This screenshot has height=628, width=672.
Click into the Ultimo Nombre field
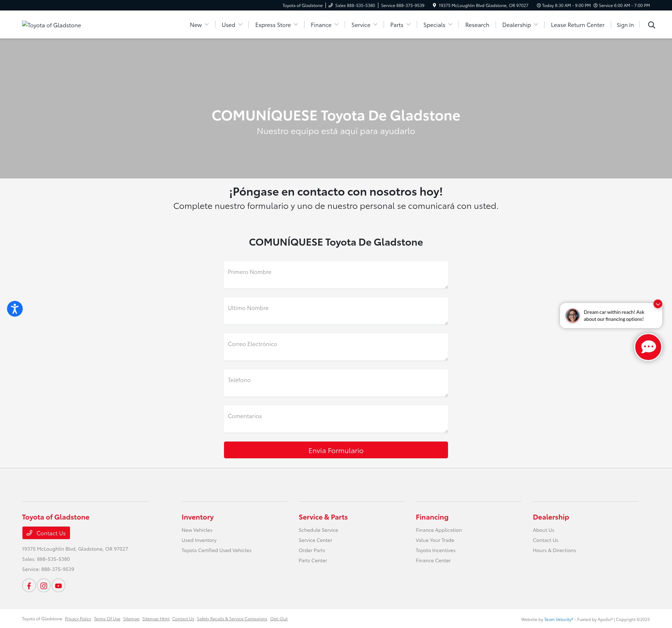tap(336, 311)
